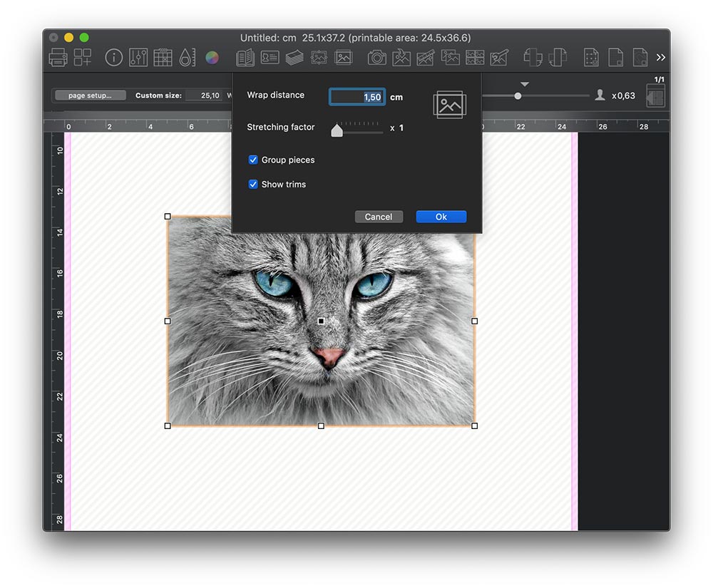This screenshot has height=588, width=713.
Task: Click the adjustment sliders toolbar icon
Action: tap(138, 58)
